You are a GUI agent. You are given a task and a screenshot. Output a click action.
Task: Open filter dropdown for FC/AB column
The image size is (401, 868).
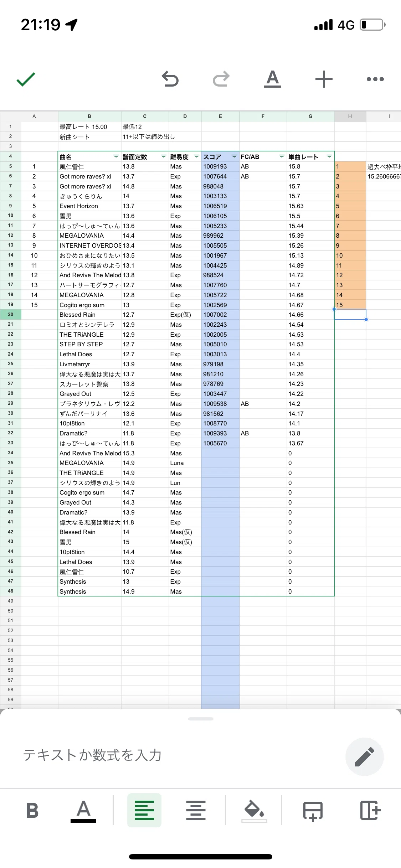coord(282,157)
